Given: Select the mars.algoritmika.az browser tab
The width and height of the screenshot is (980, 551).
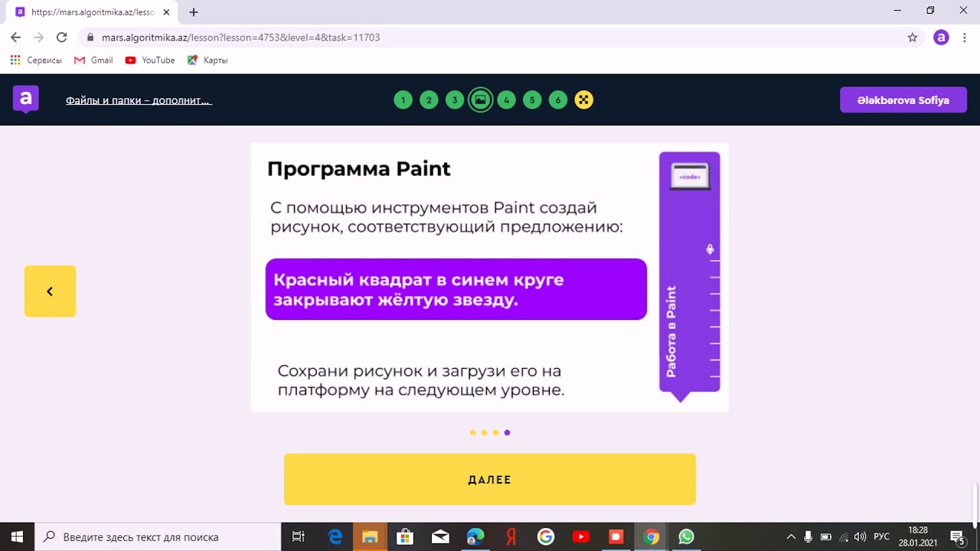Looking at the screenshot, I should [x=92, y=12].
